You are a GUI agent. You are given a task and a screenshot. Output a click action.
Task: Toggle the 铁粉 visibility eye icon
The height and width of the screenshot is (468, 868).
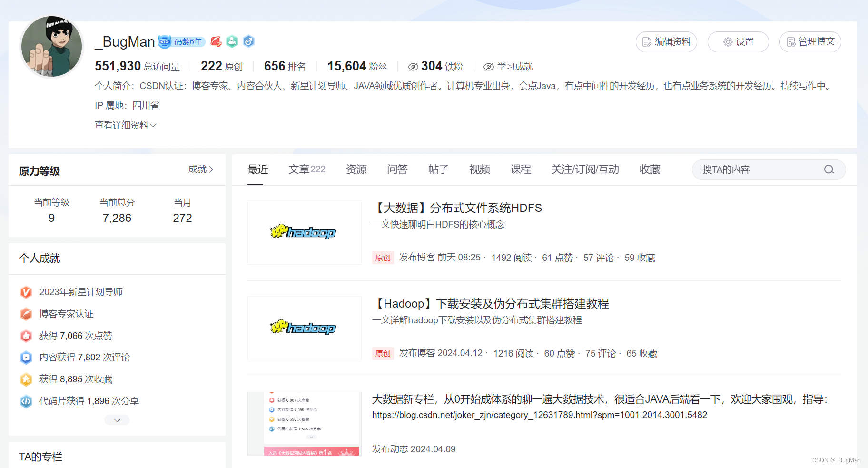click(413, 67)
